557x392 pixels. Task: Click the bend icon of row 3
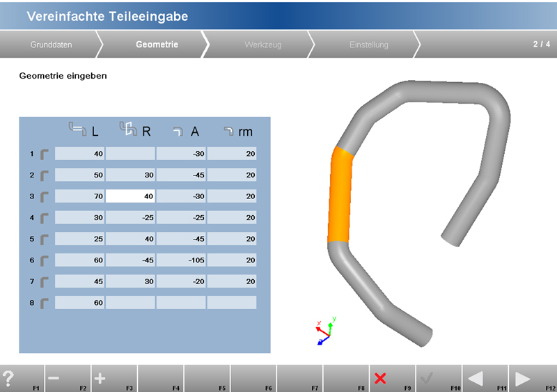(44, 197)
